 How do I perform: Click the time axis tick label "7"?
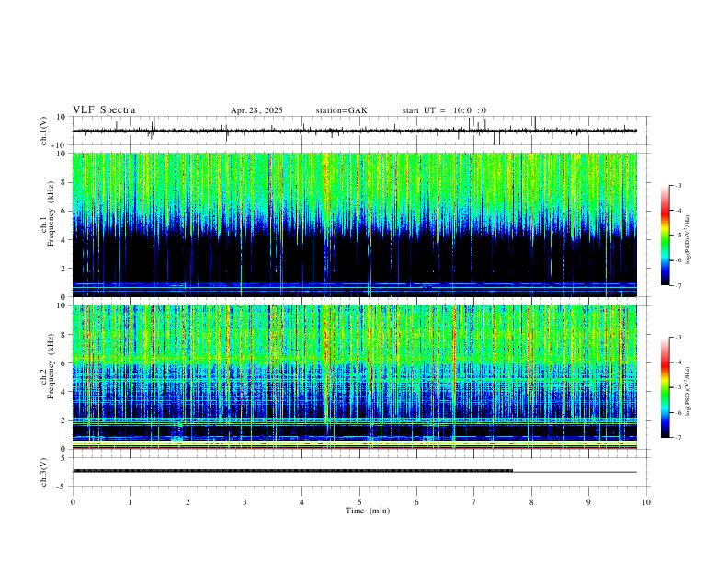click(474, 502)
